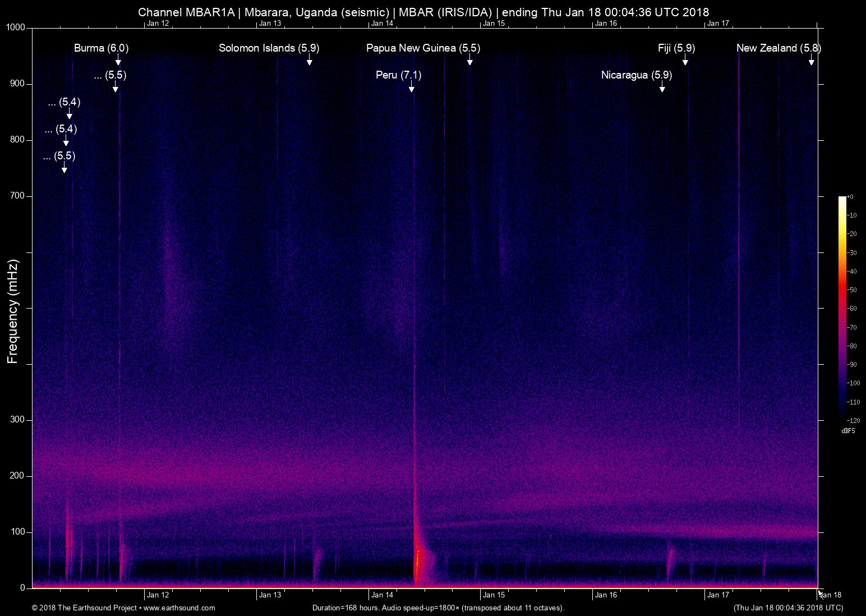Screen dimensions: 866x616
Task: Click the arrow beneath New Zealand (5.8)
Action: 811,61
